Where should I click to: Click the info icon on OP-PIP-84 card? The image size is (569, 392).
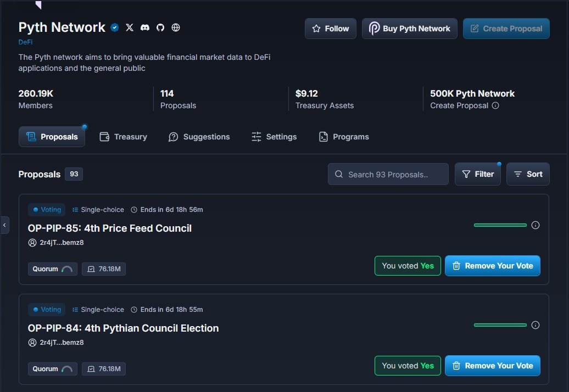[x=535, y=325]
